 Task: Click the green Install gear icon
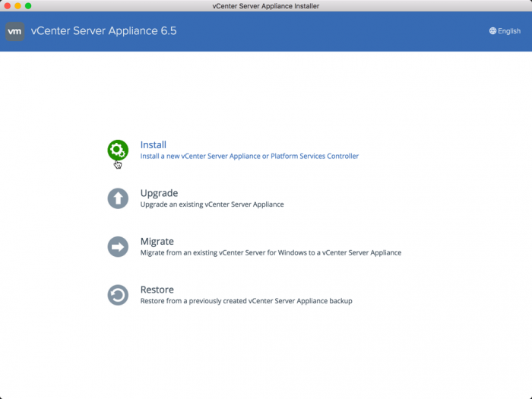click(x=118, y=150)
